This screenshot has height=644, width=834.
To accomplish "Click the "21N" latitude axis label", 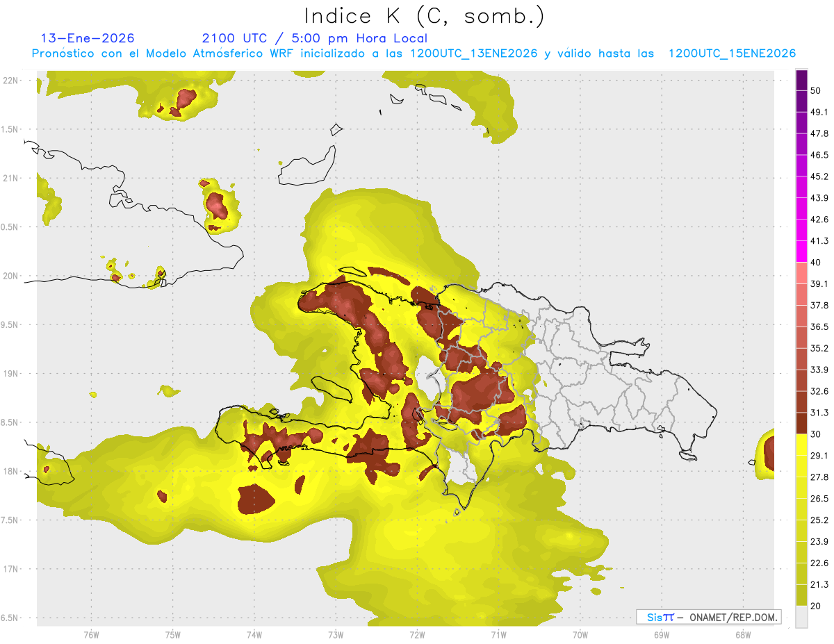I will pyautogui.click(x=12, y=179).
